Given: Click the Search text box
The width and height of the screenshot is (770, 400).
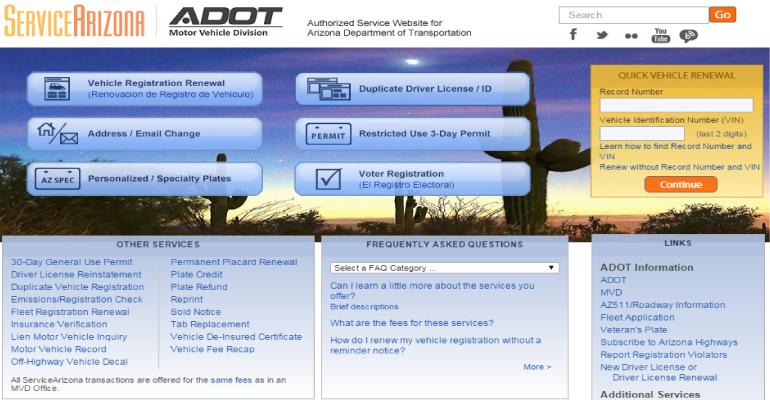Looking at the screenshot, I should pyautogui.click(x=633, y=15).
